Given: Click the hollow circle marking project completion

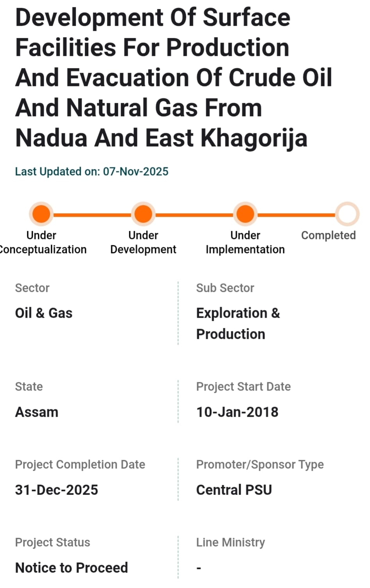Looking at the screenshot, I should pos(347,214).
